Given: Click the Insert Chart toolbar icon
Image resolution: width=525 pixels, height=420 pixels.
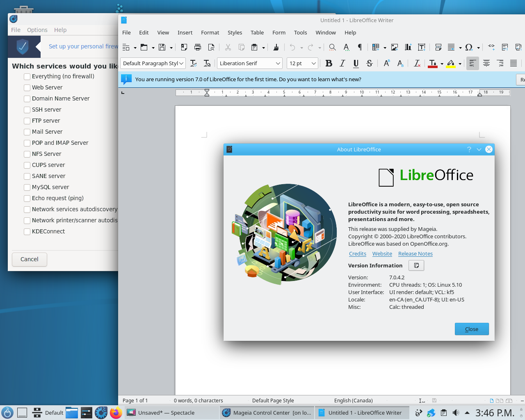Looking at the screenshot, I should (x=408, y=47).
